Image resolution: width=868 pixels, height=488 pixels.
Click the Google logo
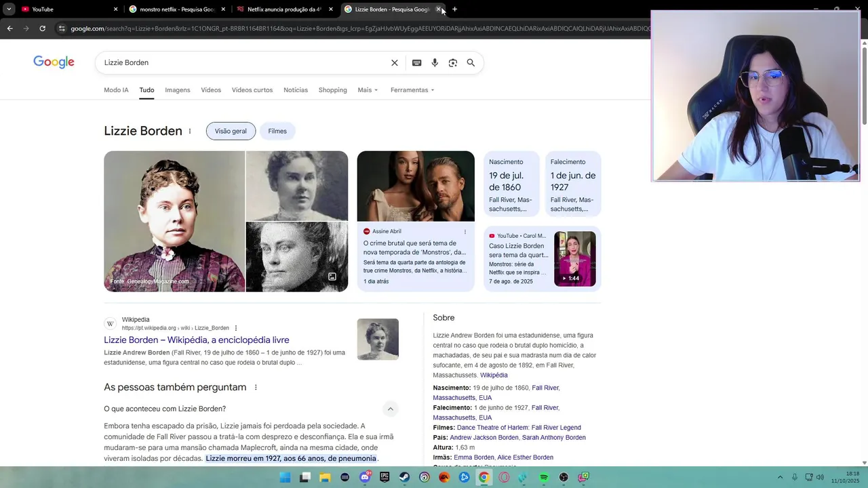click(x=54, y=62)
